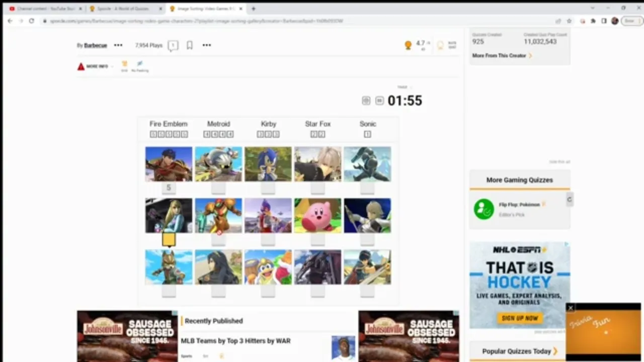Select the Marth image in bottom row
Viewport: 644px width, 362px height.
[x=367, y=267]
